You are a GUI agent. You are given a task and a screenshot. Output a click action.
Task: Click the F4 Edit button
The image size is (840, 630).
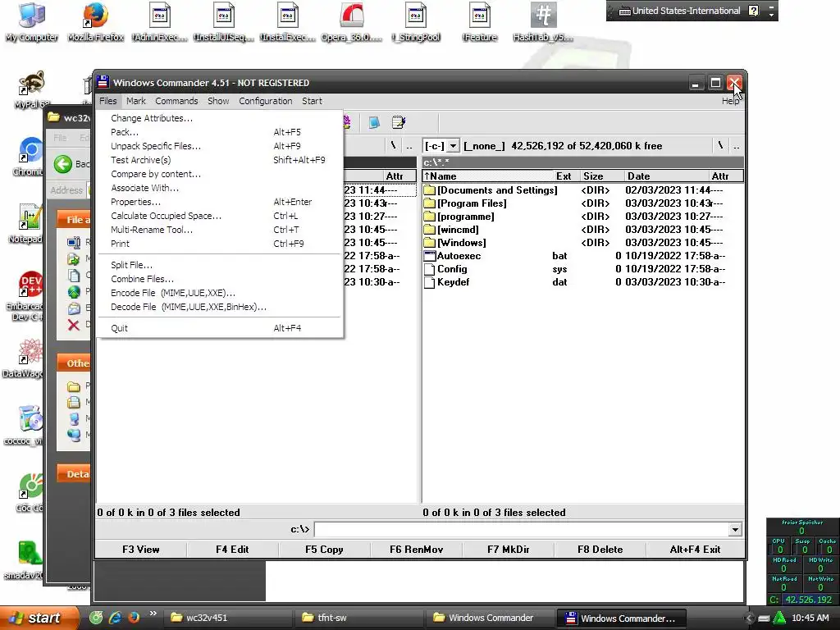click(232, 549)
